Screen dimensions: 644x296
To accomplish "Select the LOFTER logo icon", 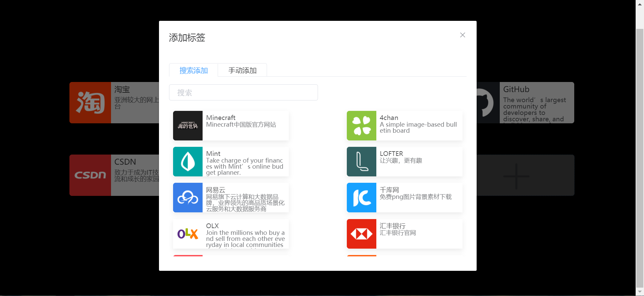I will point(362,162).
